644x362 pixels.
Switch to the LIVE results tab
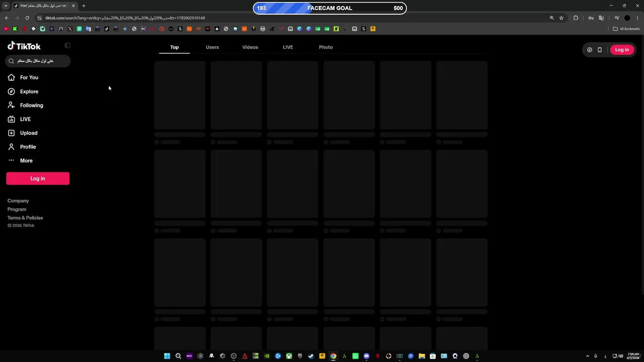point(288,47)
